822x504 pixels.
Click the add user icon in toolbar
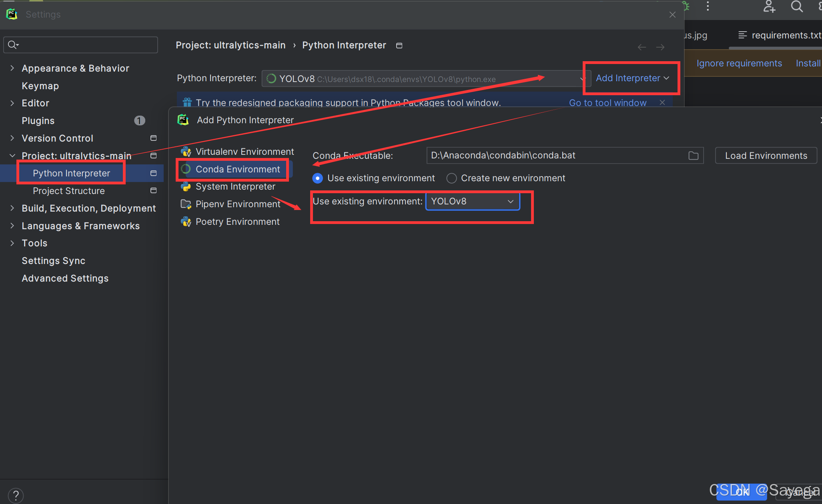769,7
